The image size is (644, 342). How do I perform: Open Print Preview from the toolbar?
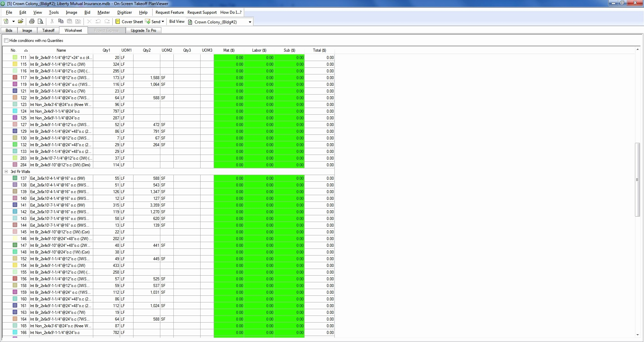coord(41,21)
